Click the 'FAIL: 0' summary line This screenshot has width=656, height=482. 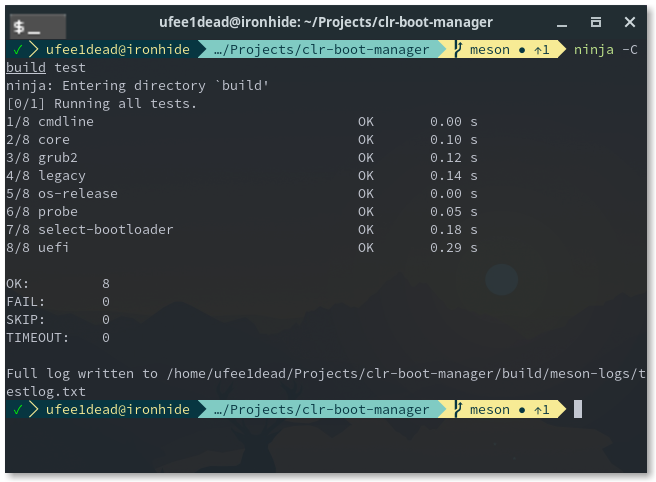point(58,302)
